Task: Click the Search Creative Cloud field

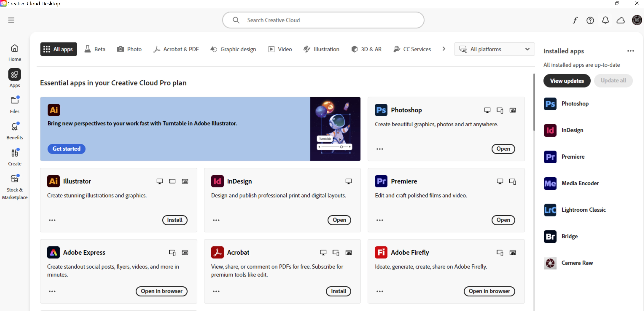Action: 323,20
